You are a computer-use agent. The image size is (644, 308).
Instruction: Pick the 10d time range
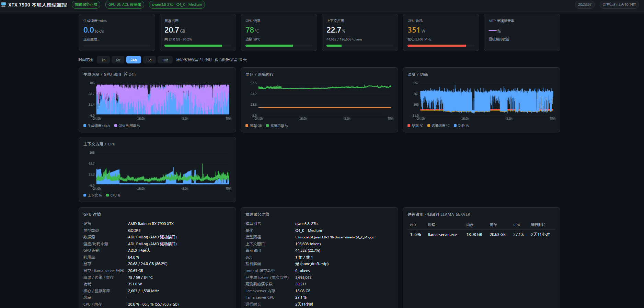[165, 60]
